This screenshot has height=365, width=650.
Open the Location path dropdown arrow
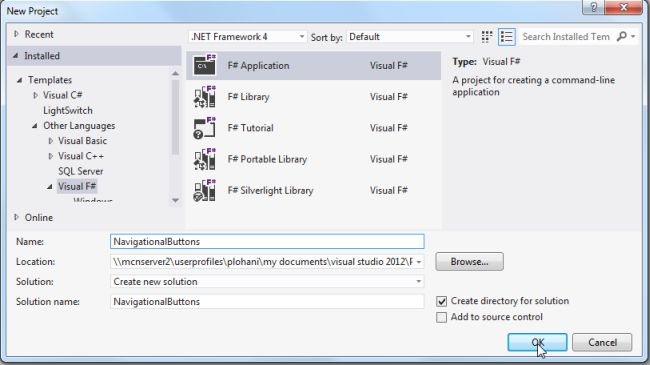point(419,262)
